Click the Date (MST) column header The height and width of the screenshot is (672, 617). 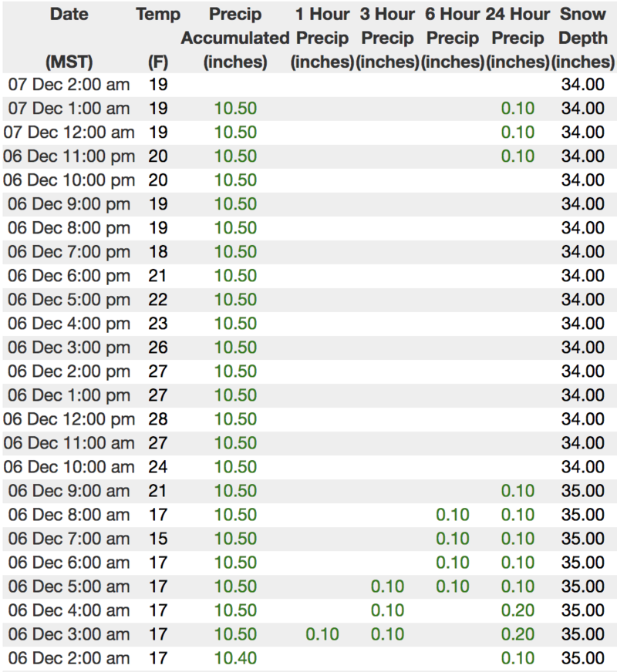pyautogui.click(x=69, y=38)
